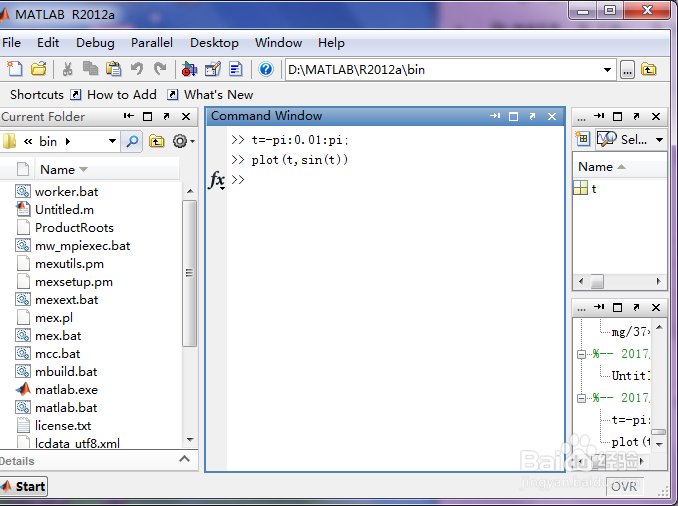Image resolution: width=678 pixels, height=506 pixels.
Task: Open the Desktop menu
Action: click(x=214, y=43)
